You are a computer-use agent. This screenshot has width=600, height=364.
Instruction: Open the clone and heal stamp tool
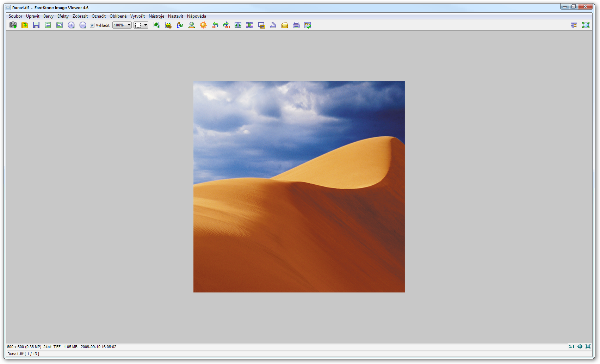click(x=192, y=25)
